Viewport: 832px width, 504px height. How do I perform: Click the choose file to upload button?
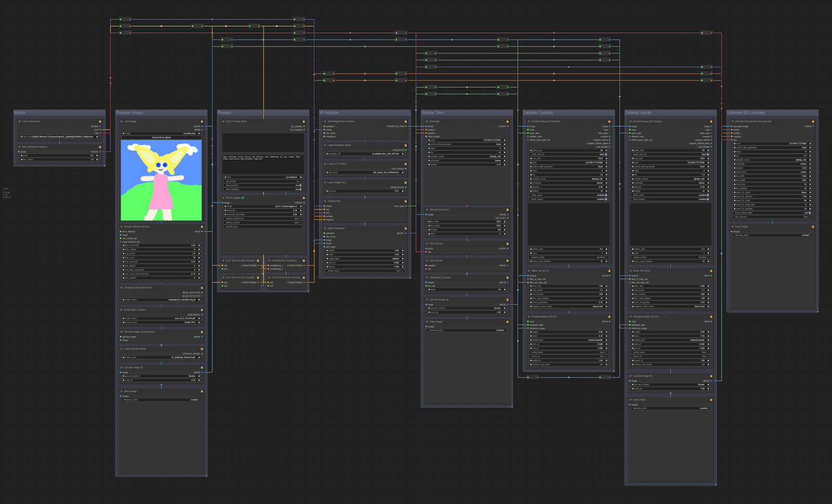(161, 138)
